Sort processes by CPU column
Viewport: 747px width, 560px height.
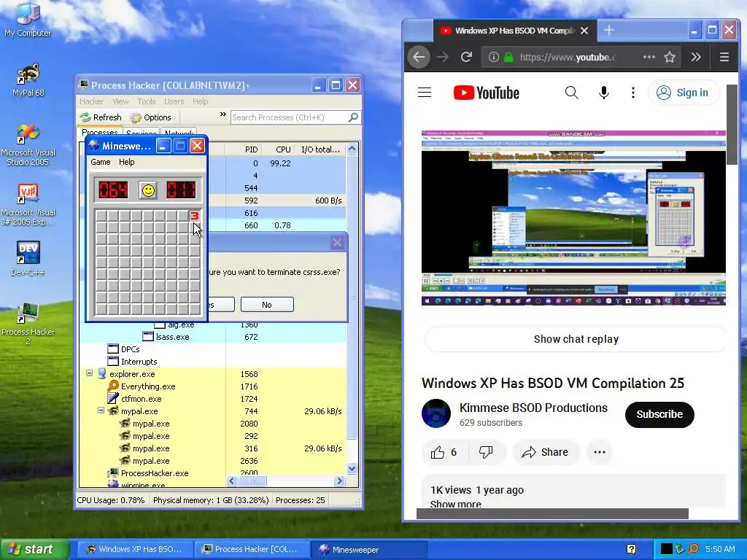pos(278,149)
